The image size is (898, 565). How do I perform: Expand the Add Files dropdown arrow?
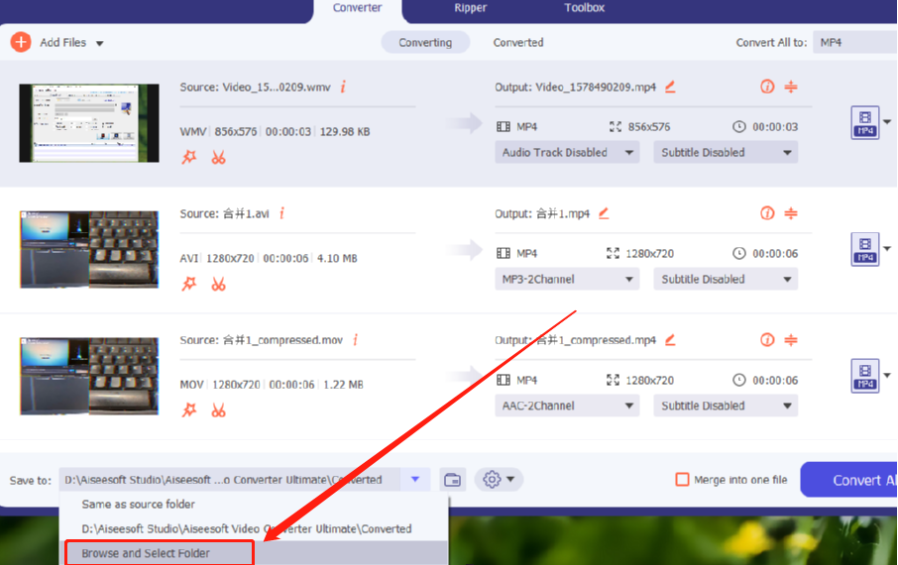[x=100, y=44]
